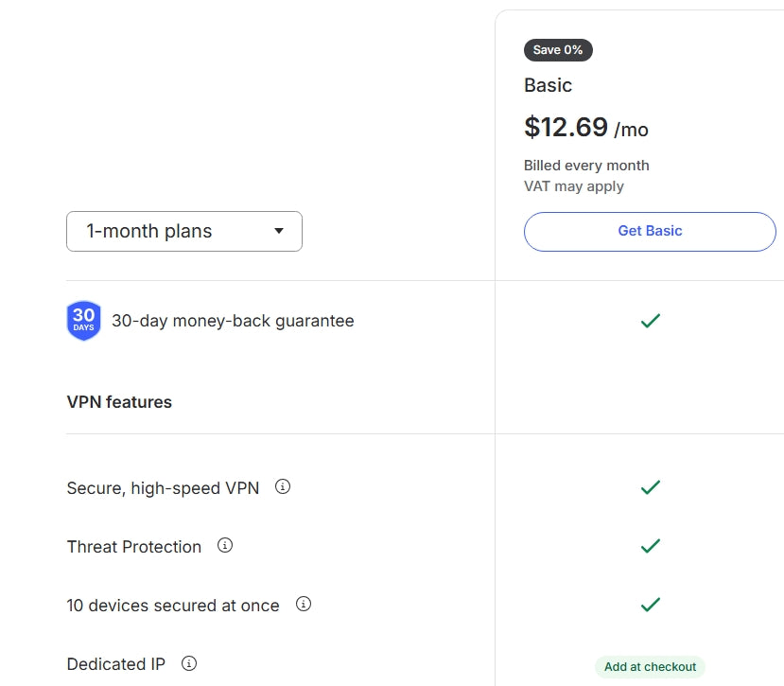Click the checkmark for Secure, high-speed VPN
The width and height of the screenshot is (784, 686).
[x=650, y=487]
